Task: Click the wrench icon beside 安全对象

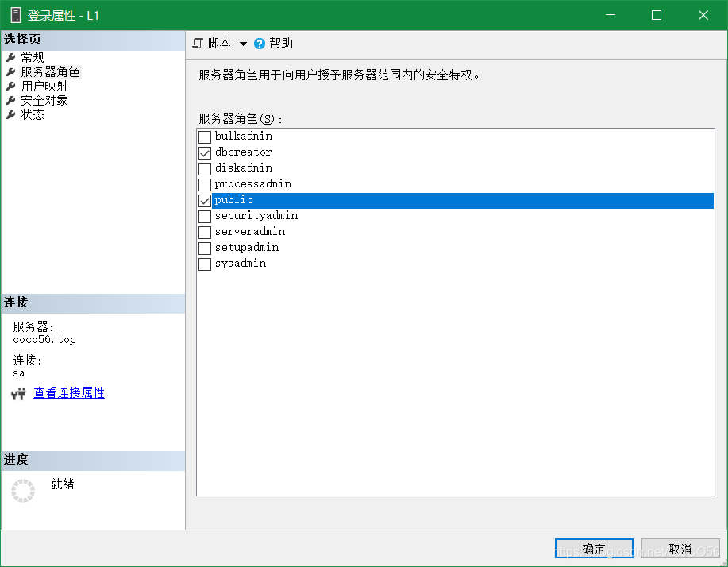Action: (10, 100)
